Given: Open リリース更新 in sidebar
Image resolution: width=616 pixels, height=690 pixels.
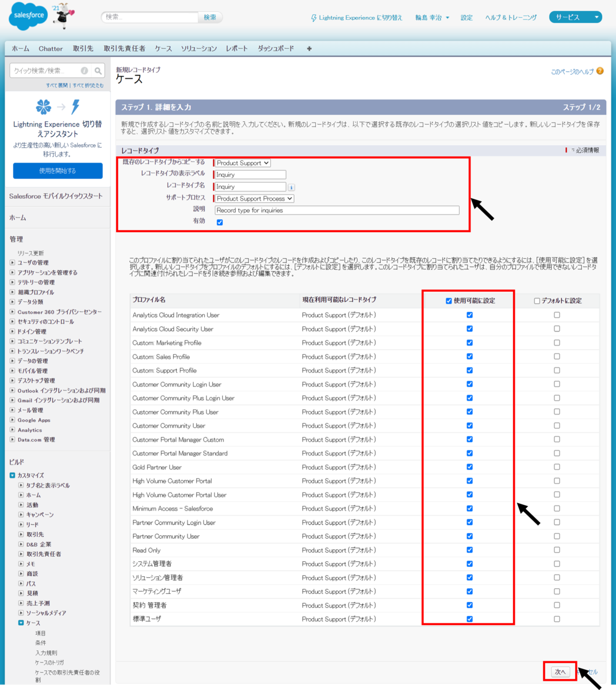Looking at the screenshot, I should click(30, 253).
